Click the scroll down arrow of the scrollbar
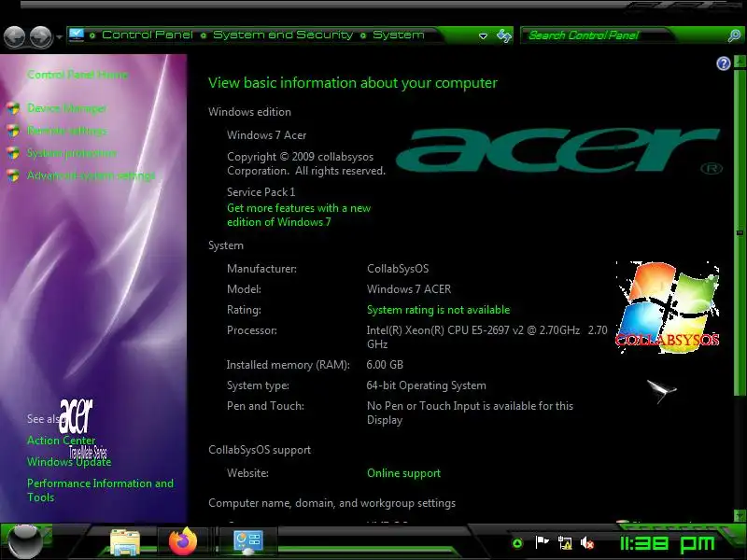The height and width of the screenshot is (560, 747). click(x=740, y=515)
